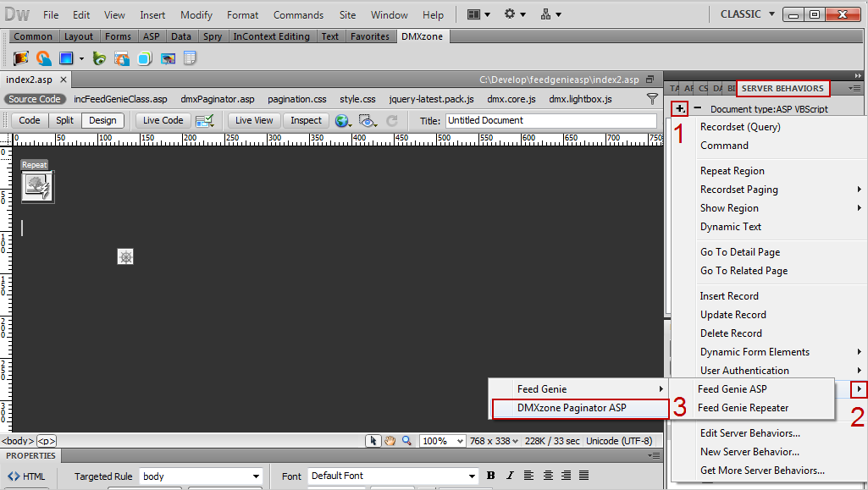Open the CLASSIC workspace dropdown
The image size is (868, 490).
click(747, 14)
